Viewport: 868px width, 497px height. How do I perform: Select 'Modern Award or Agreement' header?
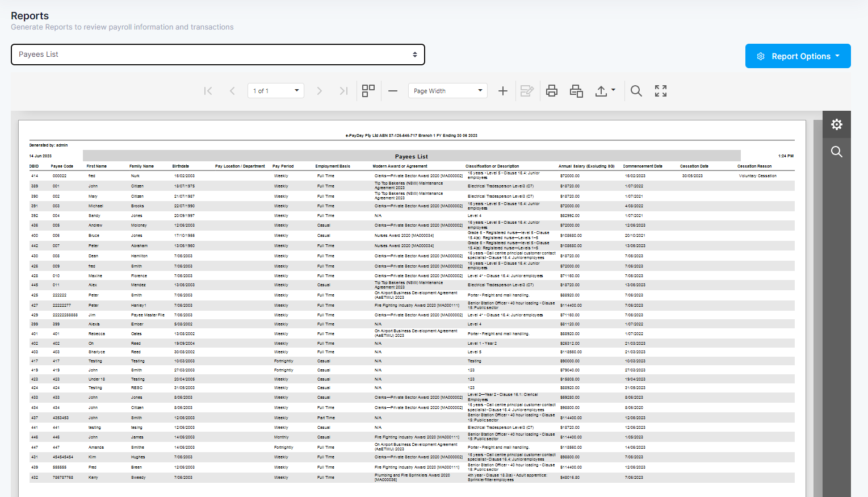click(x=400, y=166)
